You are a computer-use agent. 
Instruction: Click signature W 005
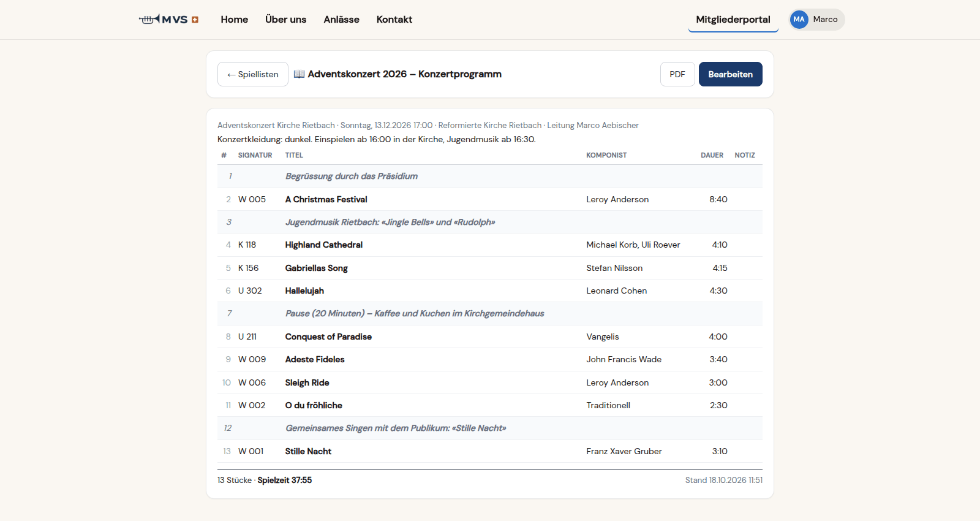click(x=252, y=199)
